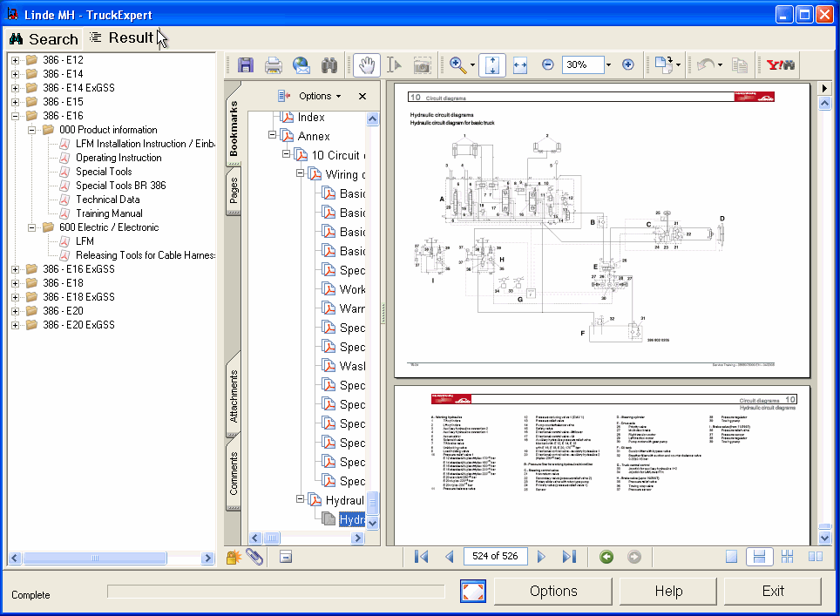Switch to Single Page layout
Screen dimensions: 840x616
tap(731, 557)
